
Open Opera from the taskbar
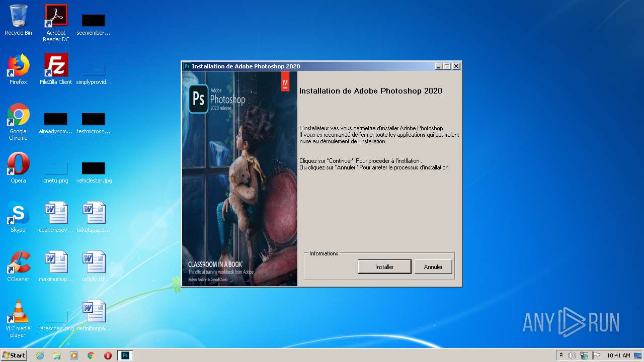tap(108, 355)
